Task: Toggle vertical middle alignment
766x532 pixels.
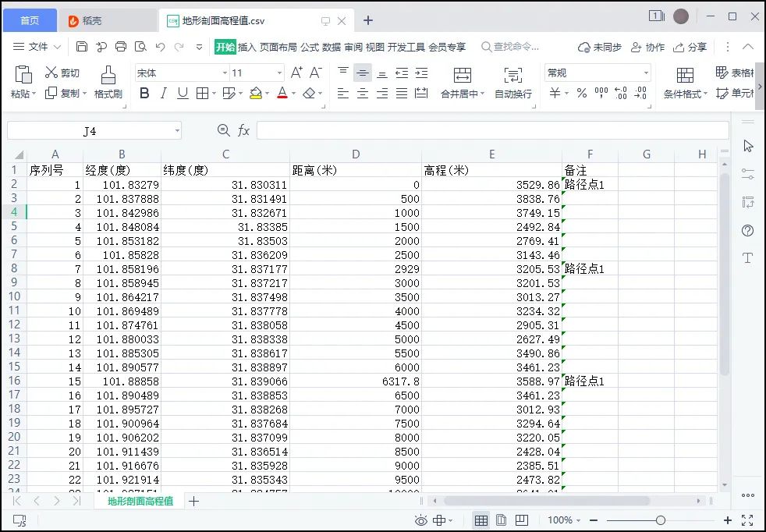Action: (363, 73)
